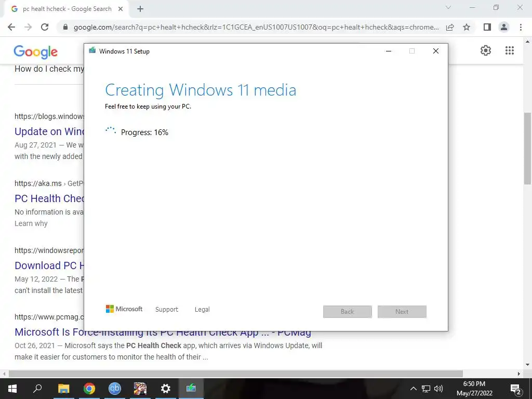Open the Update on Windows search result
This screenshot has width=532, height=399.
pyautogui.click(x=49, y=131)
